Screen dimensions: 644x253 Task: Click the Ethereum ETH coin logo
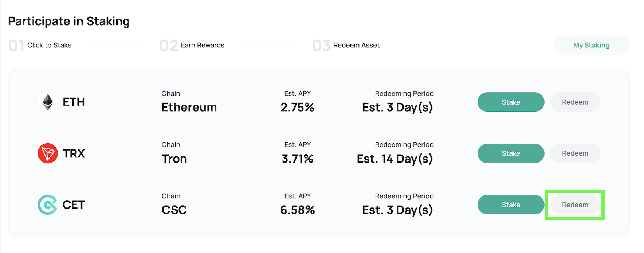coord(48,102)
